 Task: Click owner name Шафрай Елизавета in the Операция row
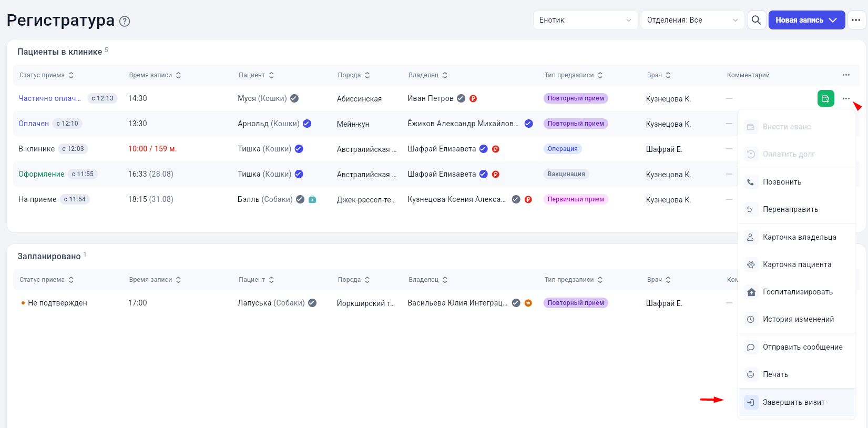tap(442, 149)
